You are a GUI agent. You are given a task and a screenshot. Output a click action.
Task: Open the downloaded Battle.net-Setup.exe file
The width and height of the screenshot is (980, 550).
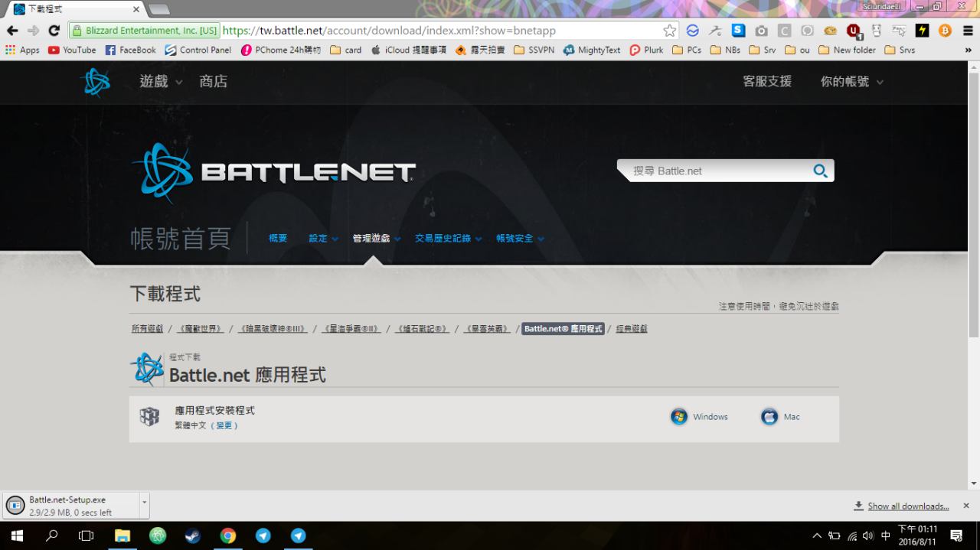click(70, 505)
